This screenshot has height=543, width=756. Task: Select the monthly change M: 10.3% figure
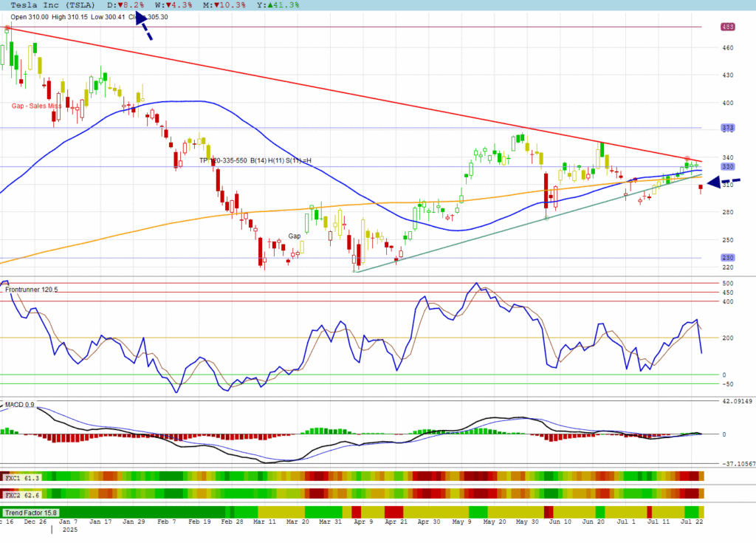[224, 5]
